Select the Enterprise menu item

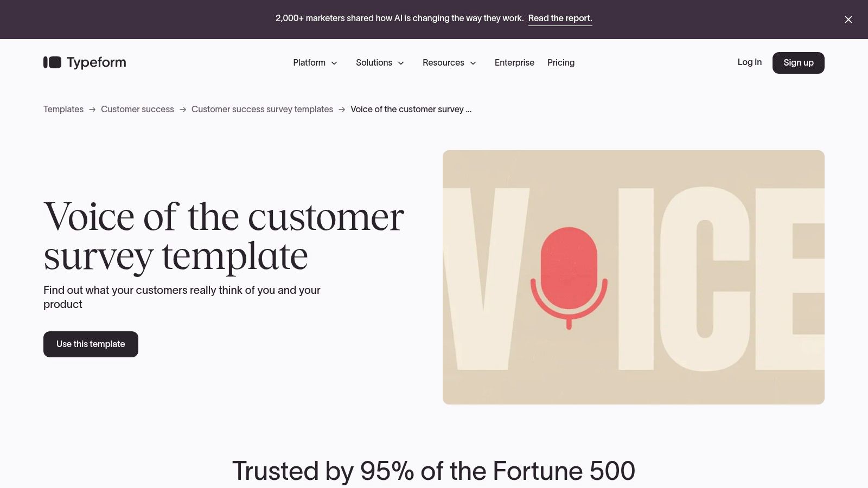pos(514,62)
